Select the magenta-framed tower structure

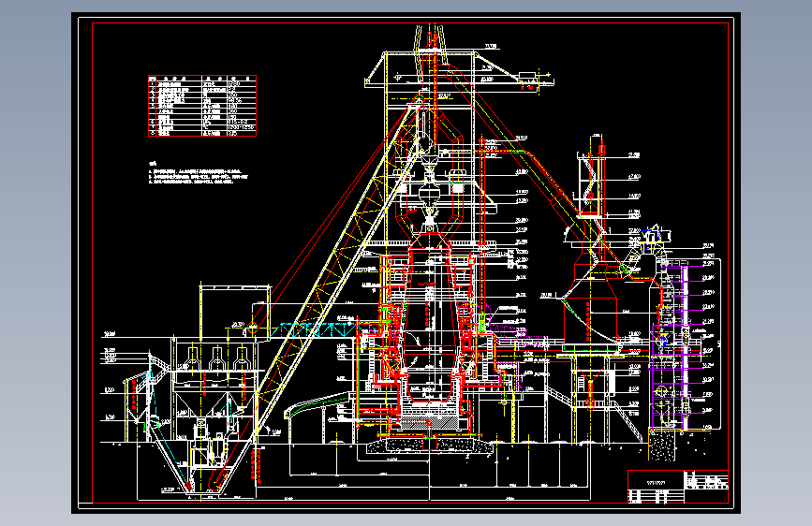click(x=669, y=346)
